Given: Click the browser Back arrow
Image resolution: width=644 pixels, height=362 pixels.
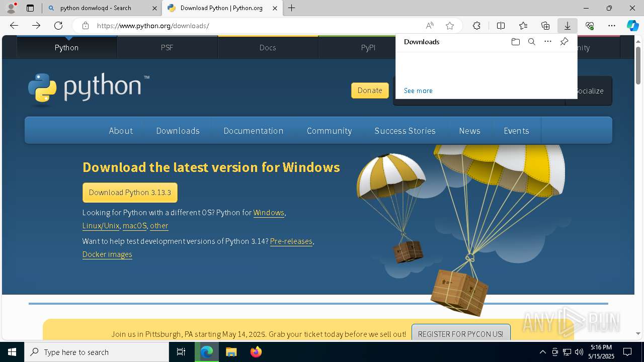Looking at the screenshot, I should coord(14,26).
